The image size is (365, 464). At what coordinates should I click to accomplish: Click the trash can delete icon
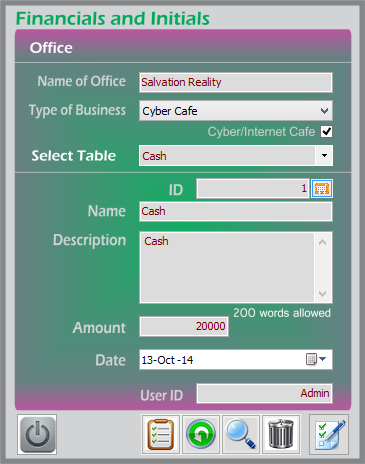[x=281, y=434]
